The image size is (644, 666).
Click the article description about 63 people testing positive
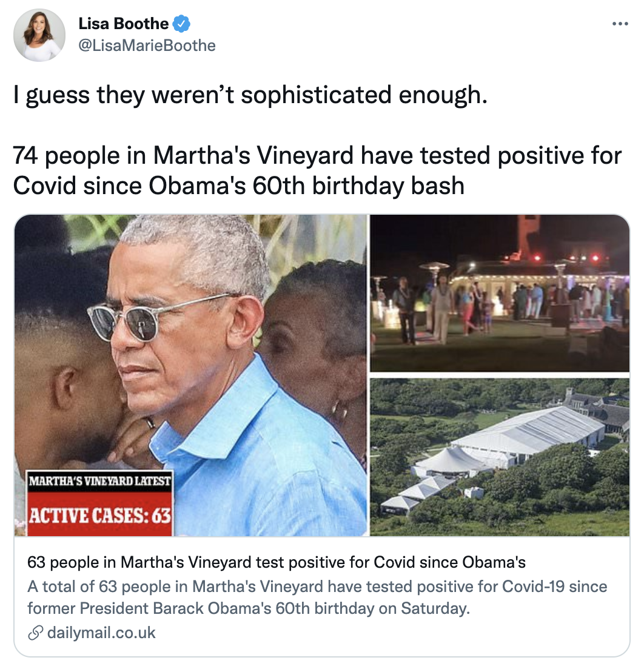click(317, 597)
